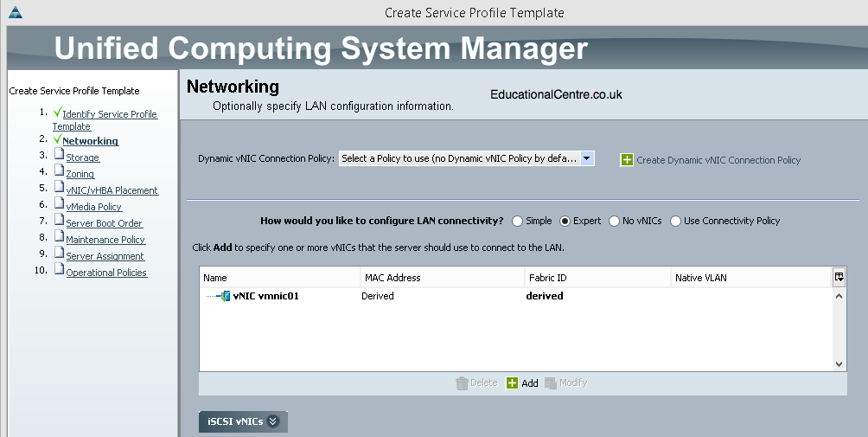
Task: Click the Modify icon below the table
Action: tap(550, 383)
